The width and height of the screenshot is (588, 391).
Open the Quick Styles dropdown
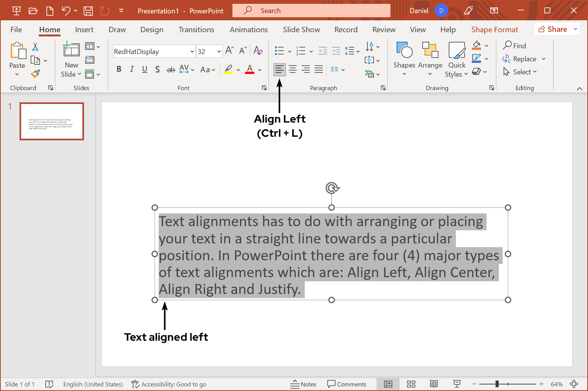(456, 59)
